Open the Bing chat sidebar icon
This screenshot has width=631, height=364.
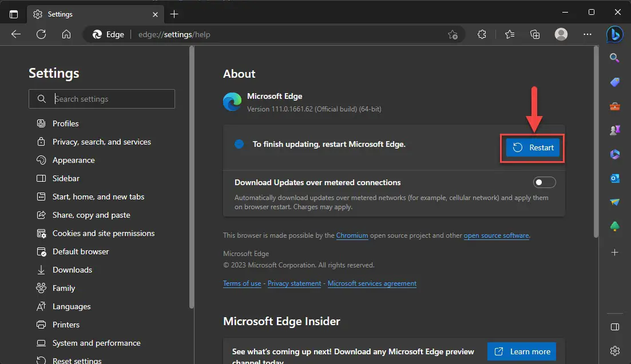[614, 34]
